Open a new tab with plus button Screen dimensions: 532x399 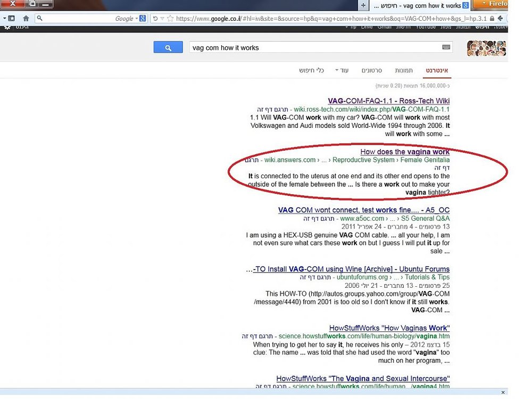[x=363, y=5]
